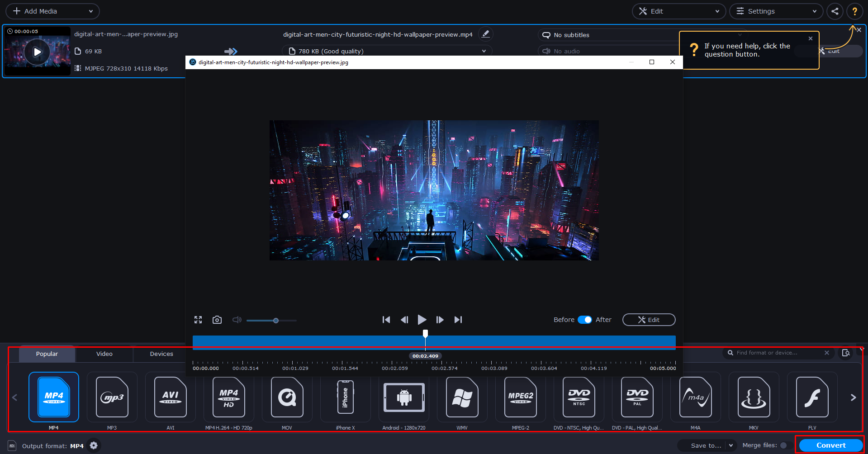The width and height of the screenshot is (868, 454).
Task: Click the pencil icon to rename output file
Action: tap(485, 34)
